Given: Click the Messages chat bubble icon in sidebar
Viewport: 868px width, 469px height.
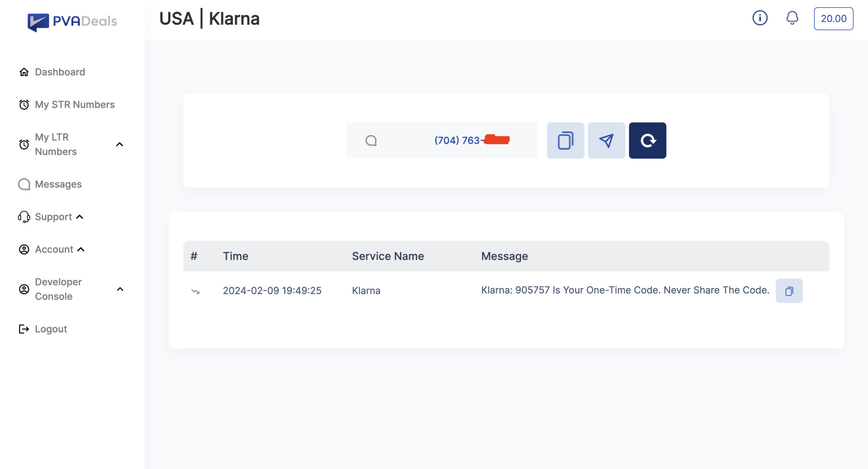Looking at the screenshot, I should point(24,184).
